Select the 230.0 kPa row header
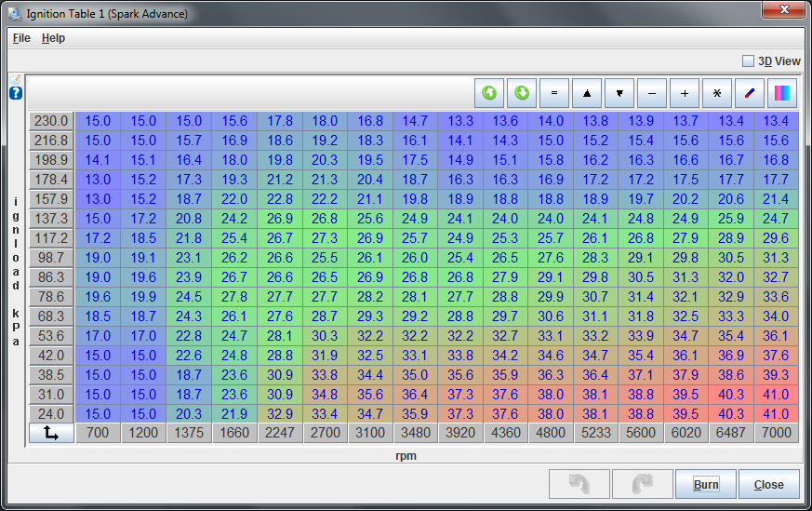The image size is (812, 511). 51,121
